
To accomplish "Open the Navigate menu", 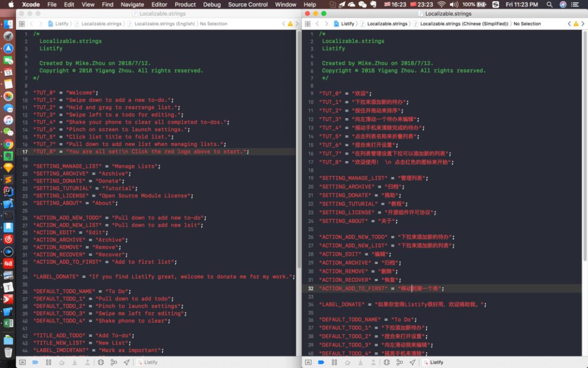I will click(x=132, y=4).
